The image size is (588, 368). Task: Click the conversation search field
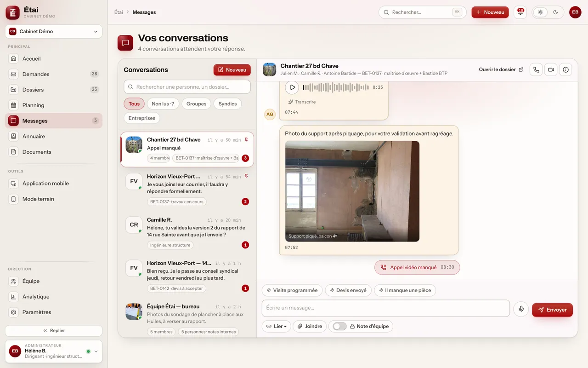pos(187,86)
